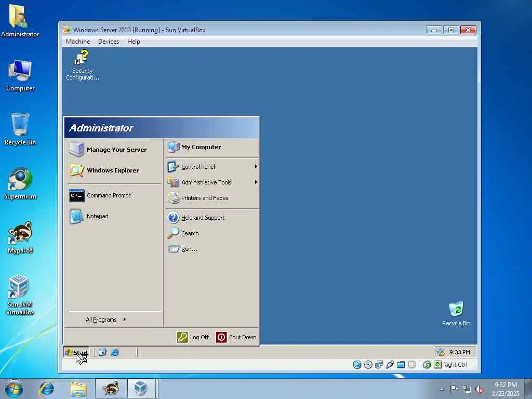Click the guest clock showing 9:33 PM
The image size is (532, 399).
point(460,352)
